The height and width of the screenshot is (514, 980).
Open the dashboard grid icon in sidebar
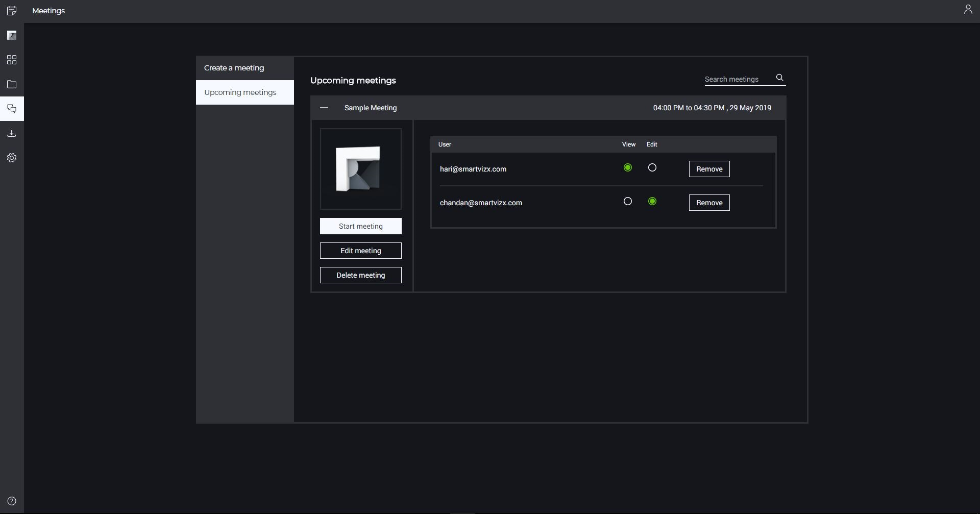point(12,60)
